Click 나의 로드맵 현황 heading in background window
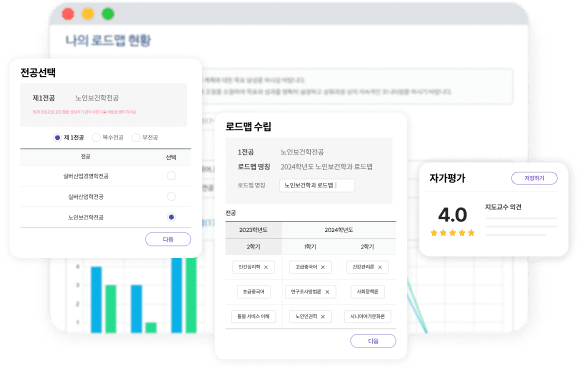581x371 pixels. click(108, 40)
